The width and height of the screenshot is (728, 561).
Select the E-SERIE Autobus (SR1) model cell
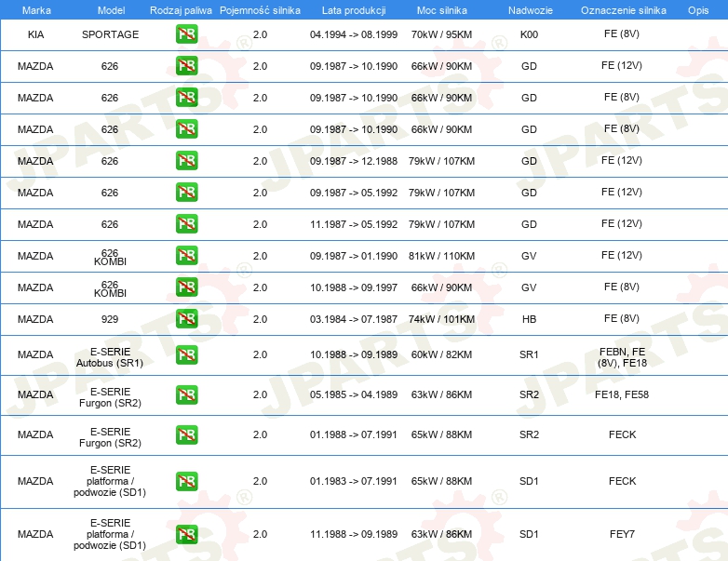[110, 357]
